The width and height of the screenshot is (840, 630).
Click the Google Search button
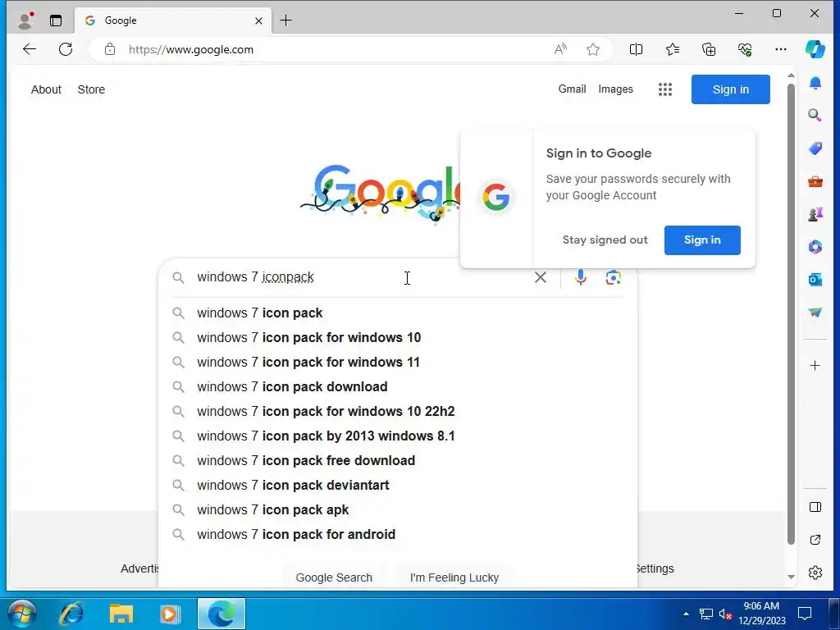[334, 577]
